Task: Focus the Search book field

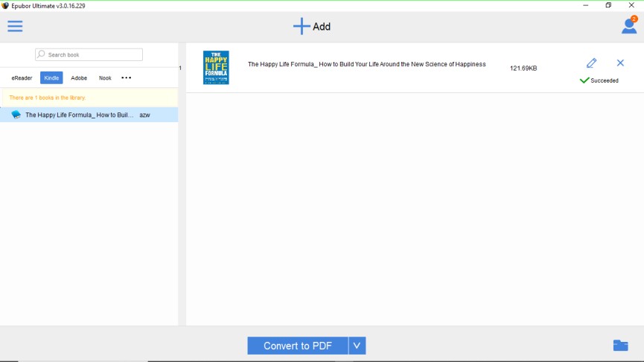Action: (x=89, y=54)
